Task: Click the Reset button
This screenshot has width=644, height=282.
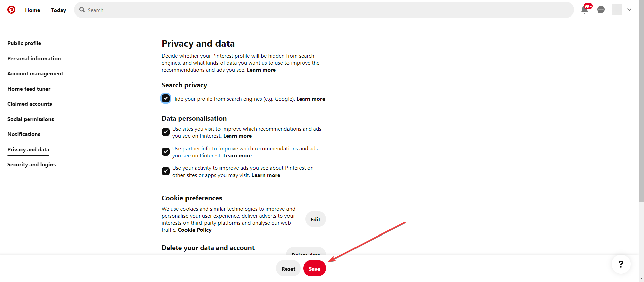Action: (x=289, y=269)
